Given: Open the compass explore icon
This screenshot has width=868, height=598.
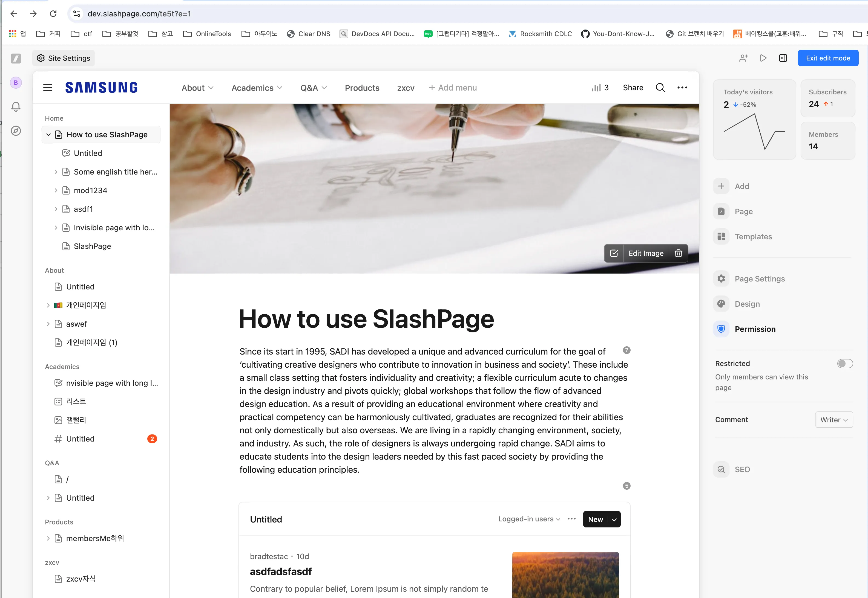Looking at the screenshot, I should tap(16, 131).
